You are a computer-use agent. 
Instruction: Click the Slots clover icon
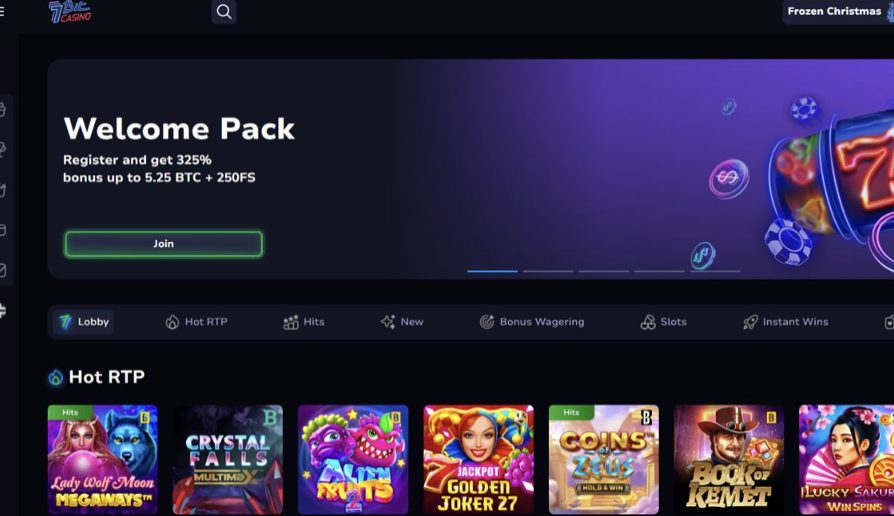click(x=648, y=322)
